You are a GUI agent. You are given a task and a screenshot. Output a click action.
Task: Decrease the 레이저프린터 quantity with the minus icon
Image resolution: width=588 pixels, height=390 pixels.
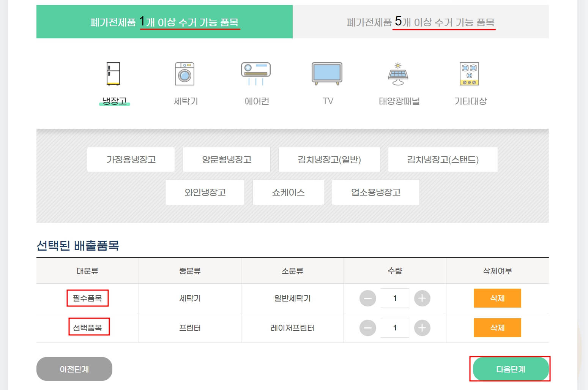pos(367,327)
